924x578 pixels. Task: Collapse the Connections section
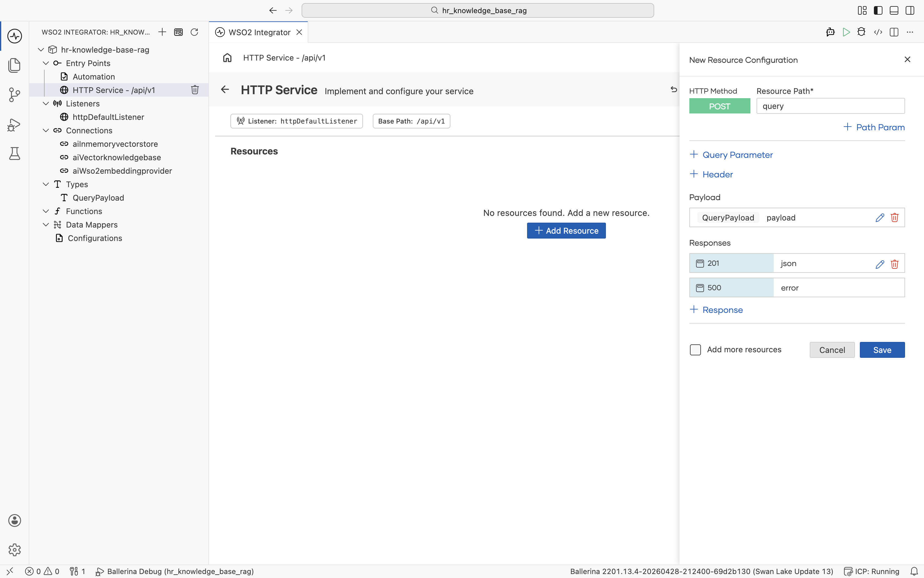(x=46, y=130)
